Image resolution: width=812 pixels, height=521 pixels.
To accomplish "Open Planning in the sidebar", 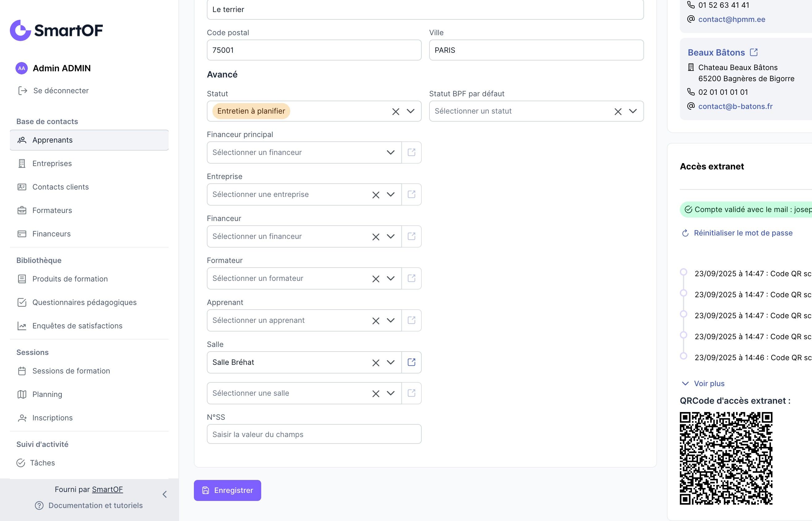I will 47,394.
